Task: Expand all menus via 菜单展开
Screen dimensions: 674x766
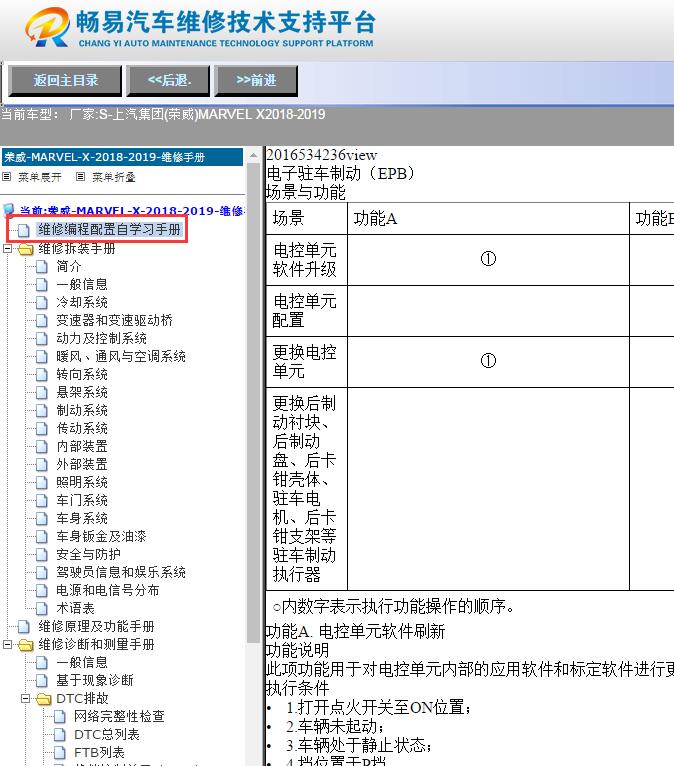Action: (x=40, y=177)
